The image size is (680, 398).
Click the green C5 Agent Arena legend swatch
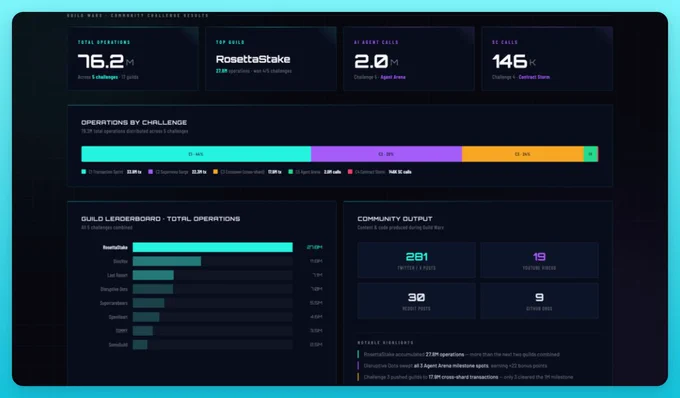pyautogui.click(x=291, y=172)
